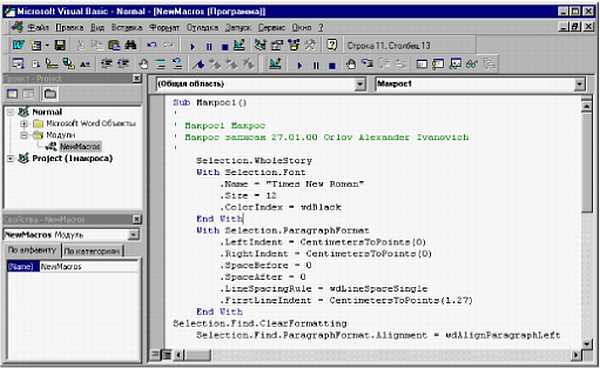Image resolution: width=600 pixels, height=368 pixels.
Task: Switch to По категориям tab
Action: [x=91, y=251]
